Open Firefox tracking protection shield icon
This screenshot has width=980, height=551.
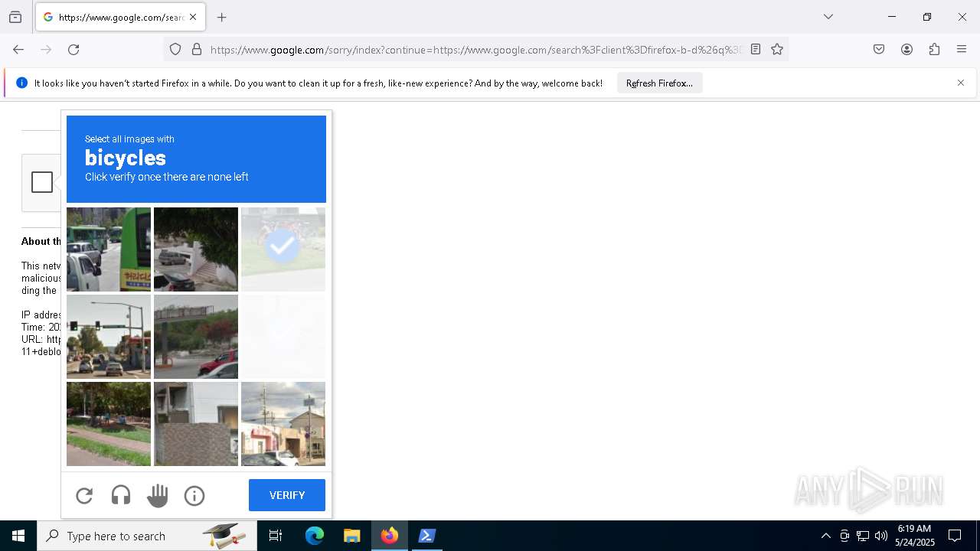[175, 50]
